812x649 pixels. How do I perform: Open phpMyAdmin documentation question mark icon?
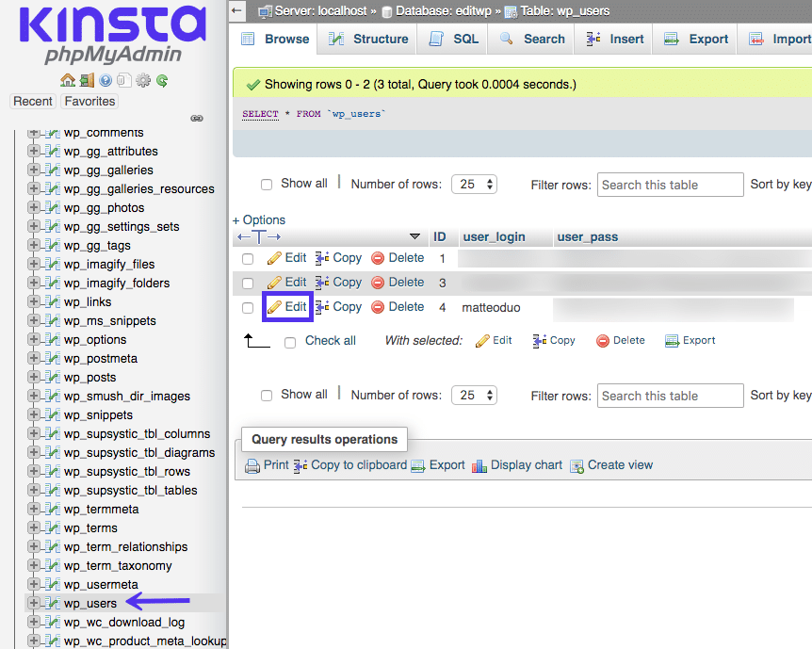click(105, 80)
